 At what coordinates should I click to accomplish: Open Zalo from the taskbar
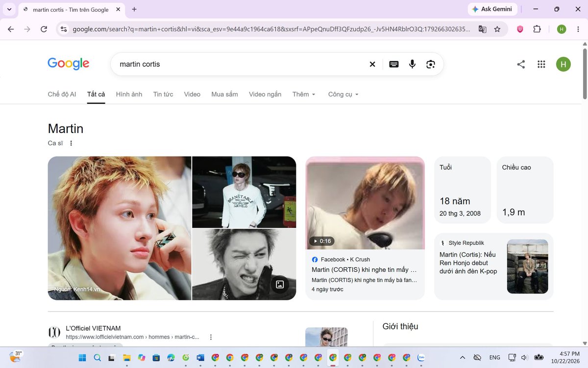(421, 357)
